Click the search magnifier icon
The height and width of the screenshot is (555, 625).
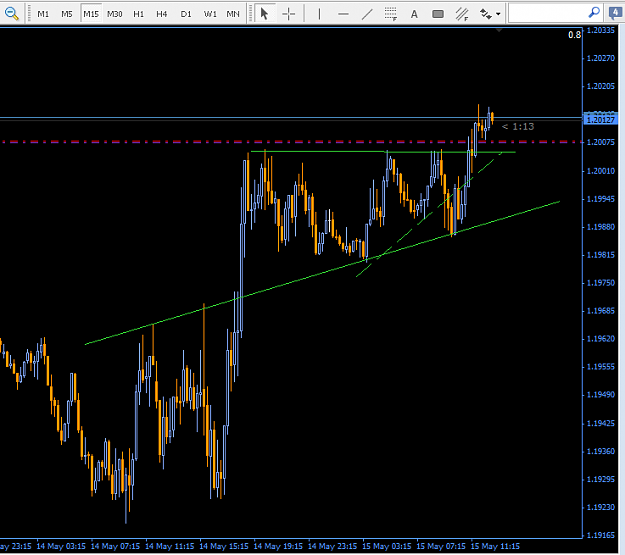(x=594, y=13)
